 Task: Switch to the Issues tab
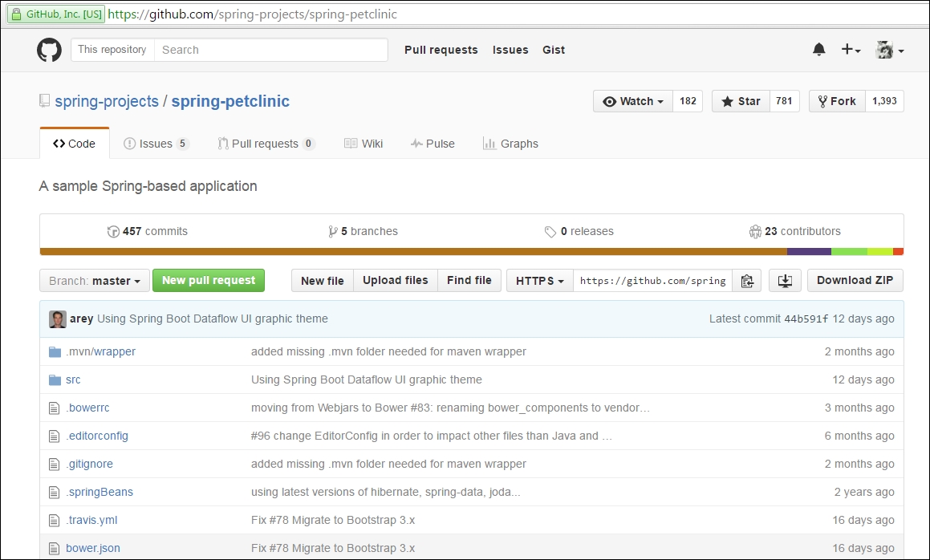(156, 144)
